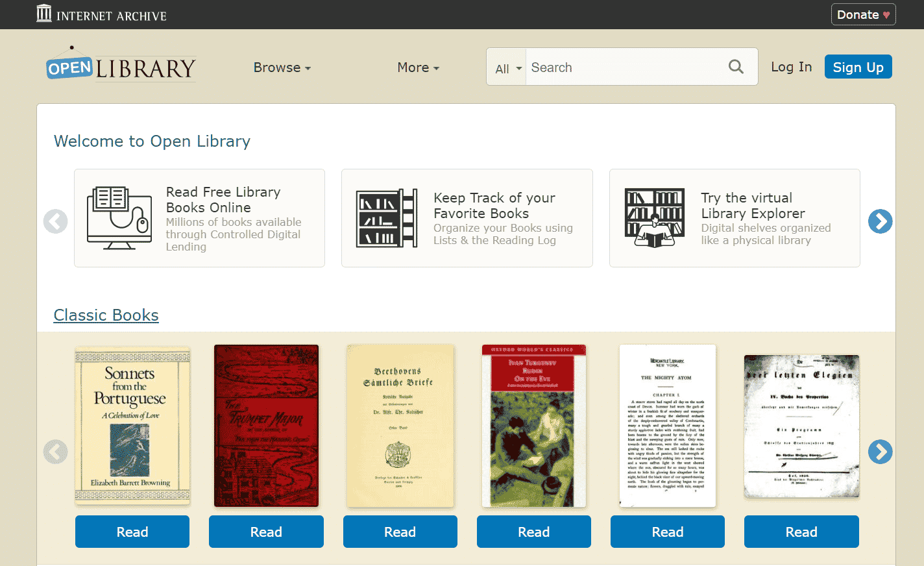
Task: Click the Internet Archive logo icon
Action: click(44, 14)
